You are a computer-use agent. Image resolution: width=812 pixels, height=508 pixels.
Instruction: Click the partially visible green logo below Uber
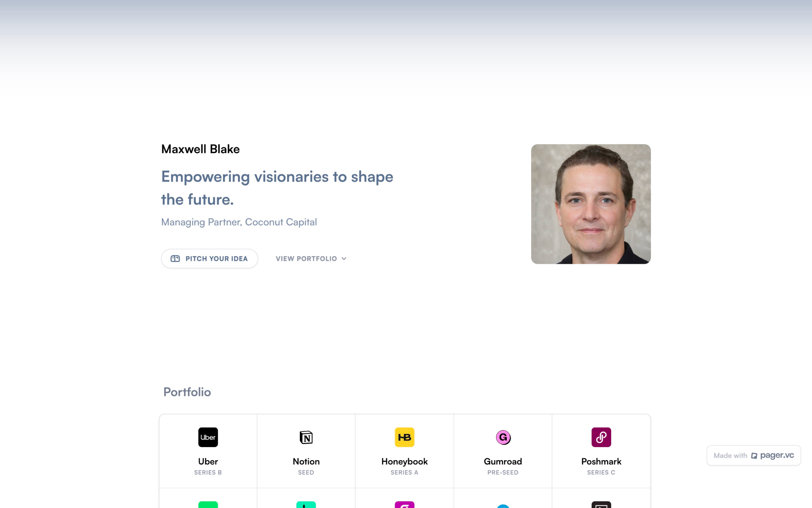click(208, 505)
